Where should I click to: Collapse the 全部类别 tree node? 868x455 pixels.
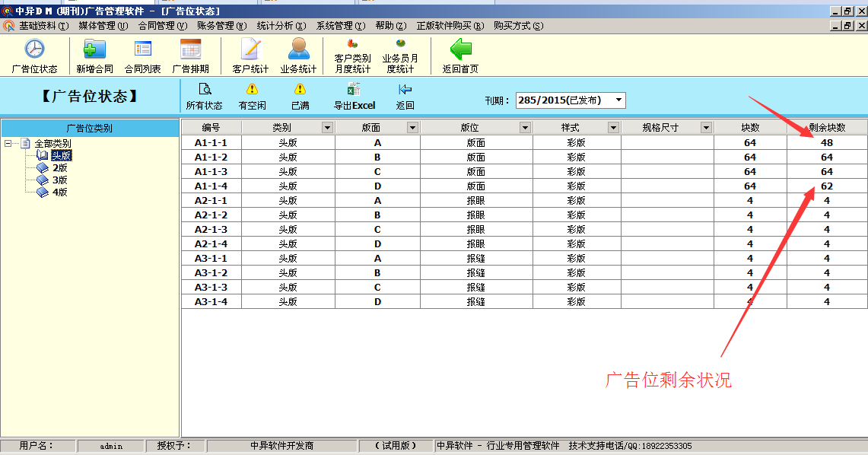(x=8, y=143)
